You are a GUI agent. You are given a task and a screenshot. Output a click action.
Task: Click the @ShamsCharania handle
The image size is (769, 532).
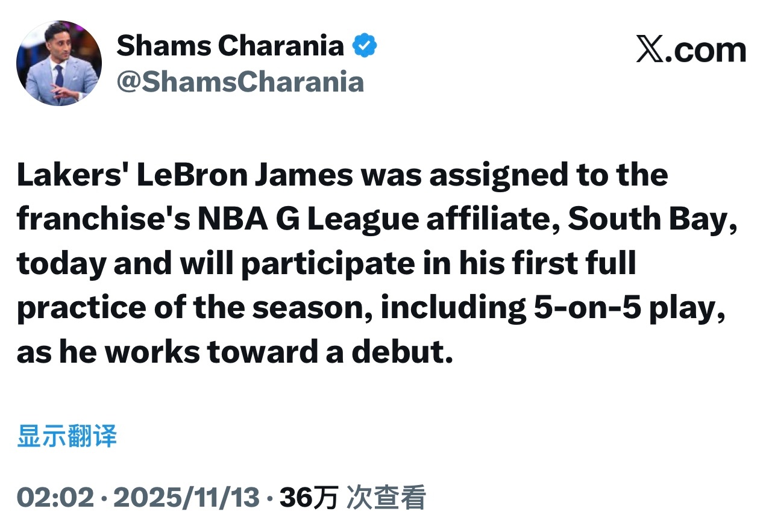(x=240, y=82)
